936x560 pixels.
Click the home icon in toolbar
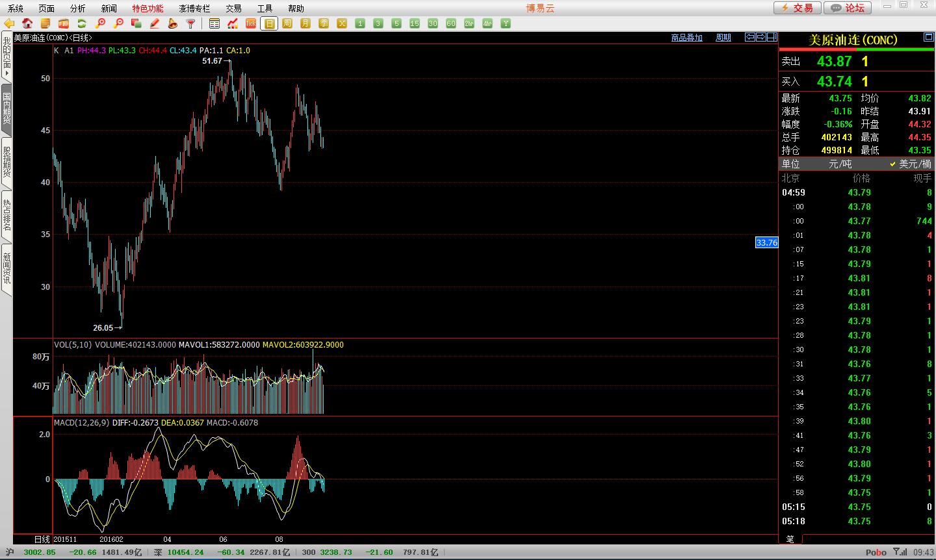[x=27, y=23]
